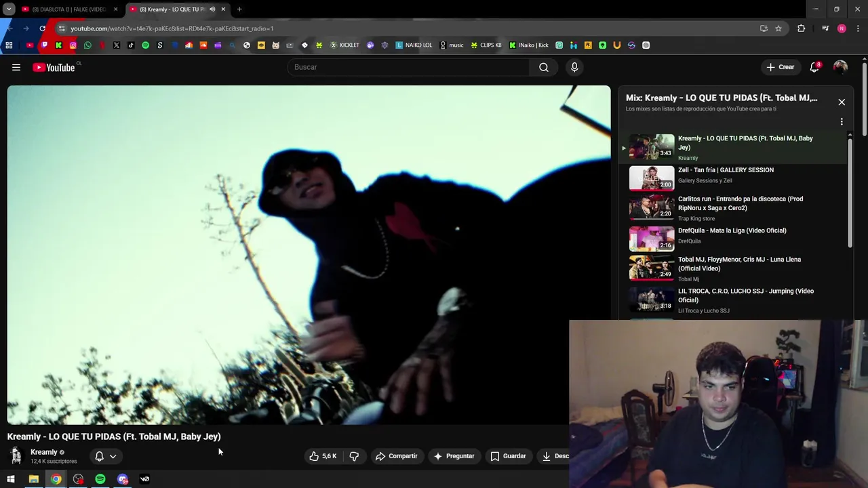
Task: Open the Instagram bookmark
Action: point(73,45)
